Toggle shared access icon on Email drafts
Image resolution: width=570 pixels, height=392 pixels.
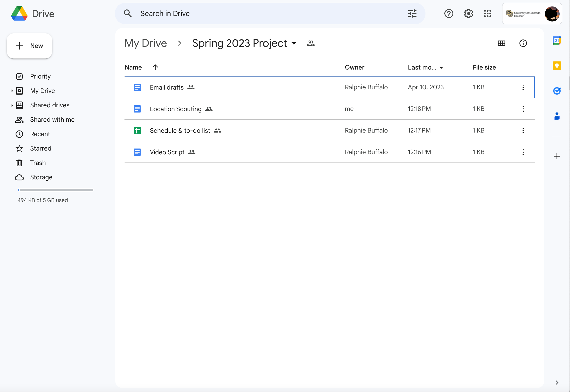tap(191, 87)
